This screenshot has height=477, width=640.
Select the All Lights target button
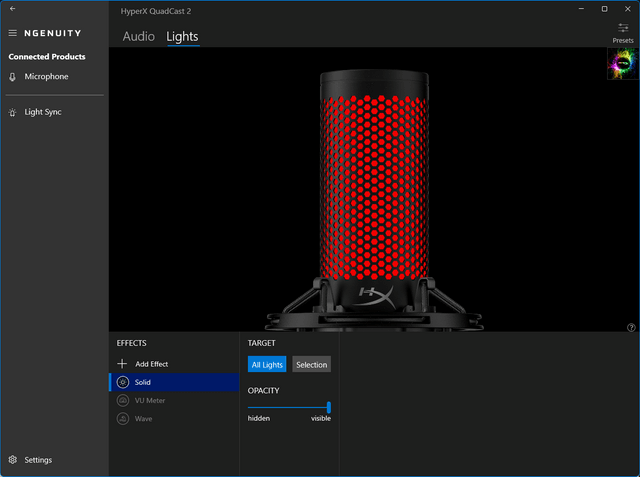click(x=267, y=364)
